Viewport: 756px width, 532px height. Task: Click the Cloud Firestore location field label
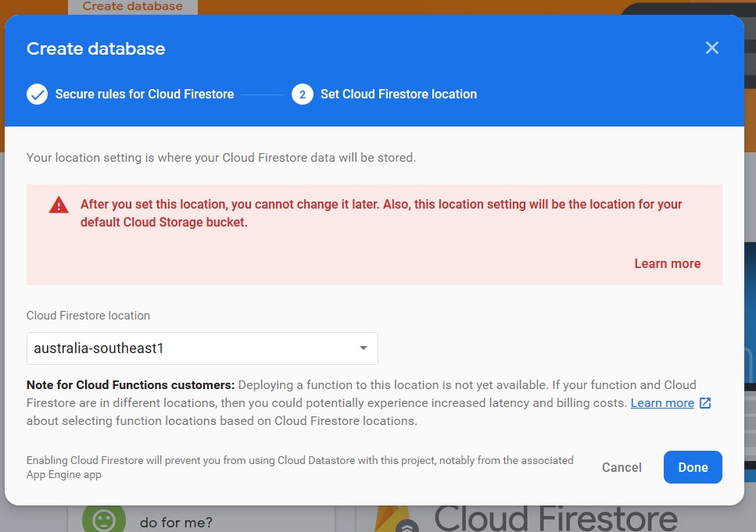88,316
